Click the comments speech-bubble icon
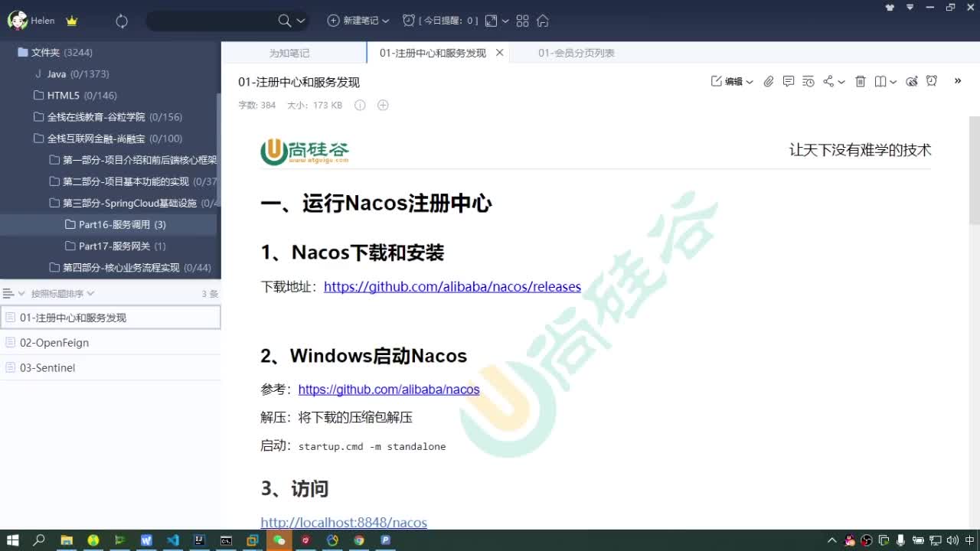The height and width of the screenshot is (551, 980). (x=789, y=81)
